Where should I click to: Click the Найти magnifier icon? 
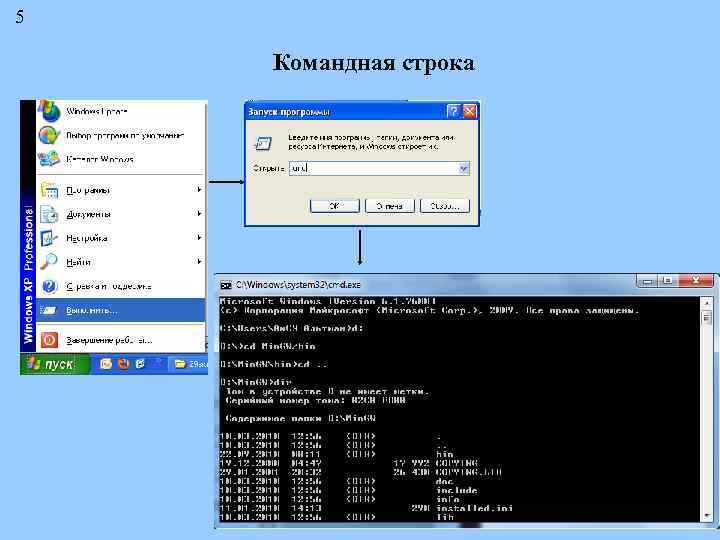(49, 262)
